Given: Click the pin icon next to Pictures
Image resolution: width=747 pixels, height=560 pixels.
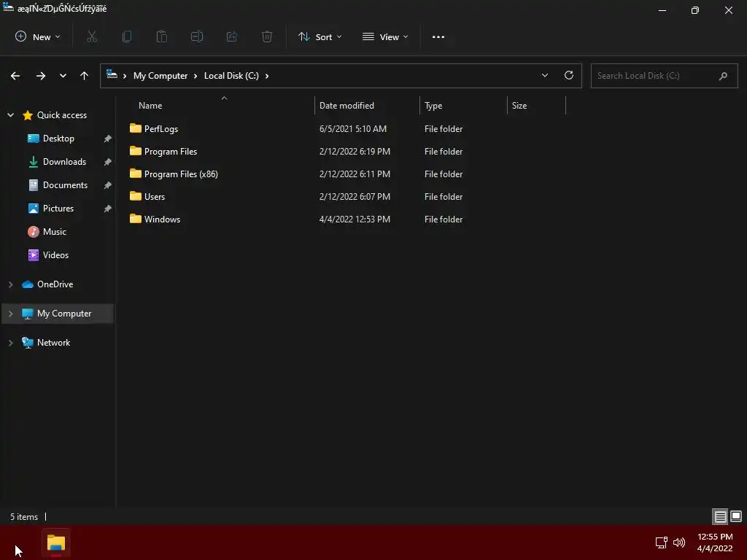Looking at the screenshot, I should (x=108, y=209).
